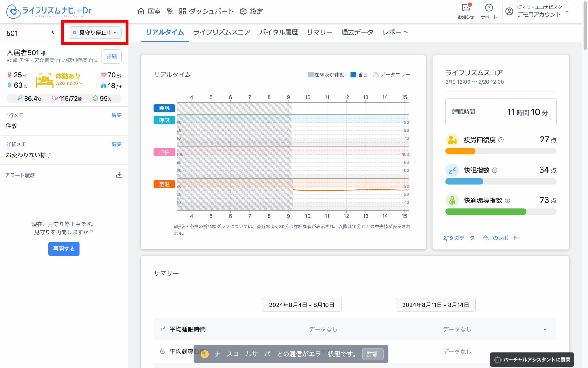Switch to the サマリー tab

pyautogui.click(x=319, y=32)
